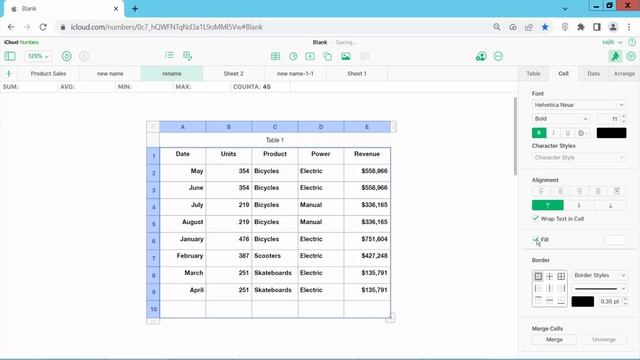Apply inner horizontal border
This screenshot has height=360, width=640.
[549, 301]
